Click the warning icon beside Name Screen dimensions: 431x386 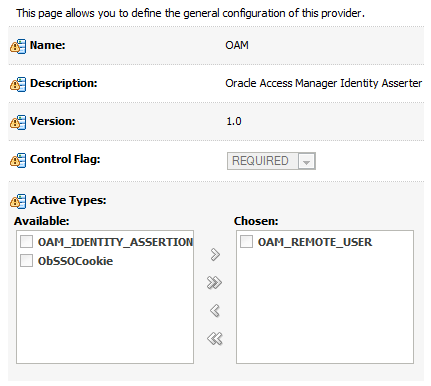click(x=18, y=46)
